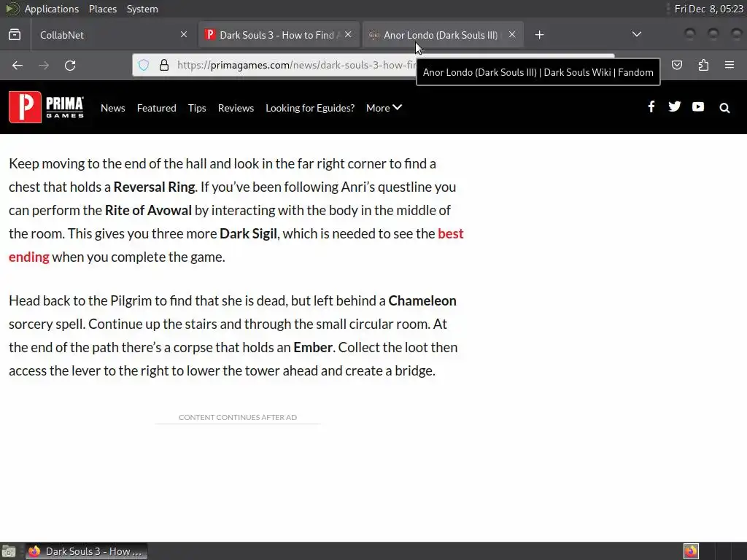Close the Dark Souls 3 Prima tab
Screen dimensions: 747x560
(x=348, y=34)
